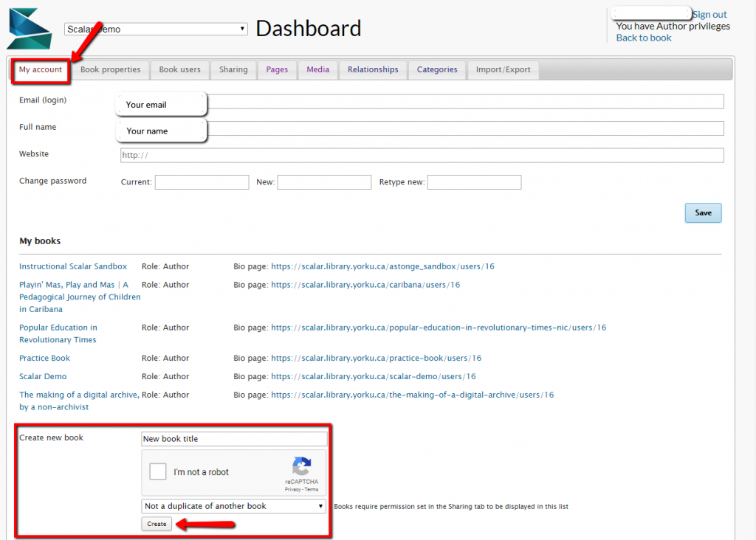Open the Book users tab
The height and width of the screenshot is (540, 756).
[x=180, y=70]
